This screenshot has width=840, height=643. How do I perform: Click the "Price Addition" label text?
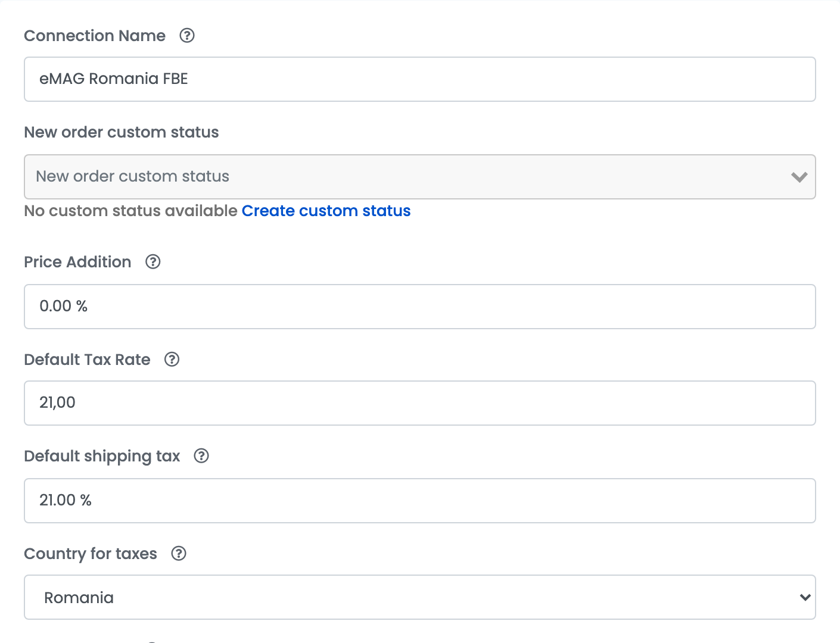(x=77, y=262)
